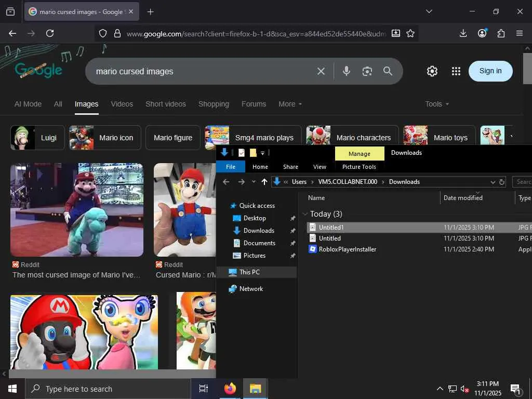Start Google voice search
This screenshot has height=399, width=532.
point(347,71)
